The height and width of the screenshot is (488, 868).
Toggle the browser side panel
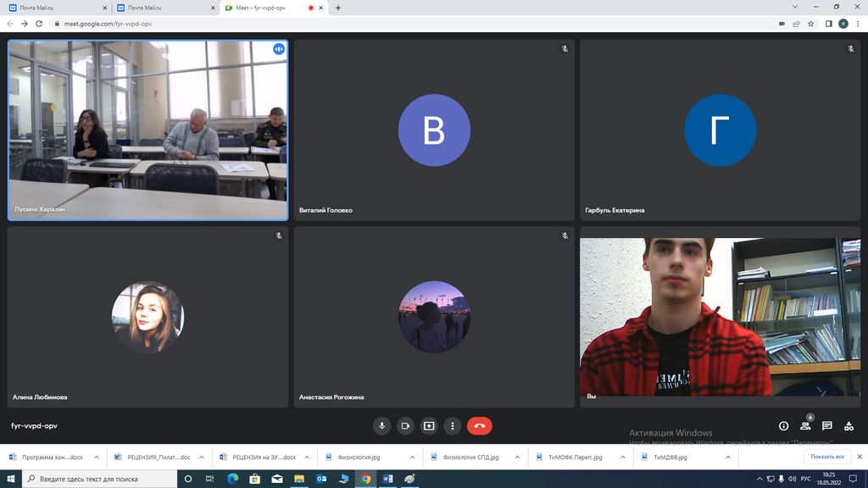[828, 24]
